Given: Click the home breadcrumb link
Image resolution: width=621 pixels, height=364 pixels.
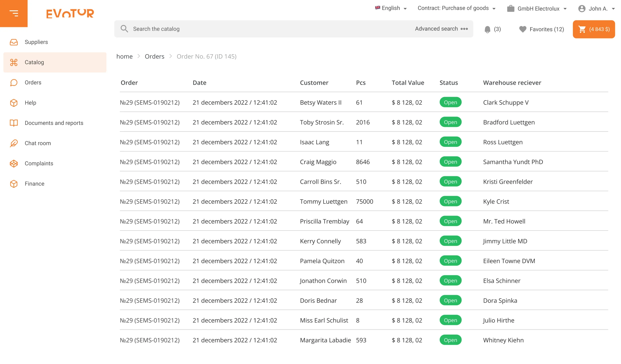Looking at the screenshot, I should [x=124, y=57].
